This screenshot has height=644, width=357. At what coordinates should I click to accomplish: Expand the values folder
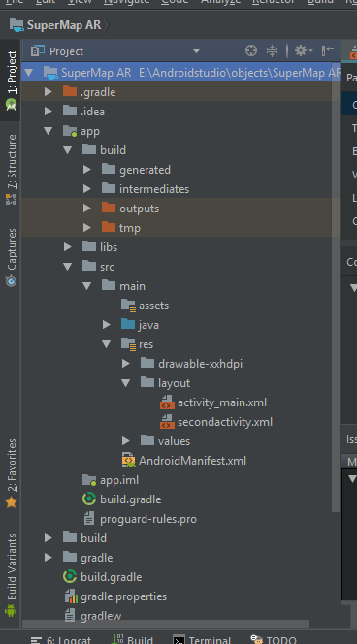125,441
